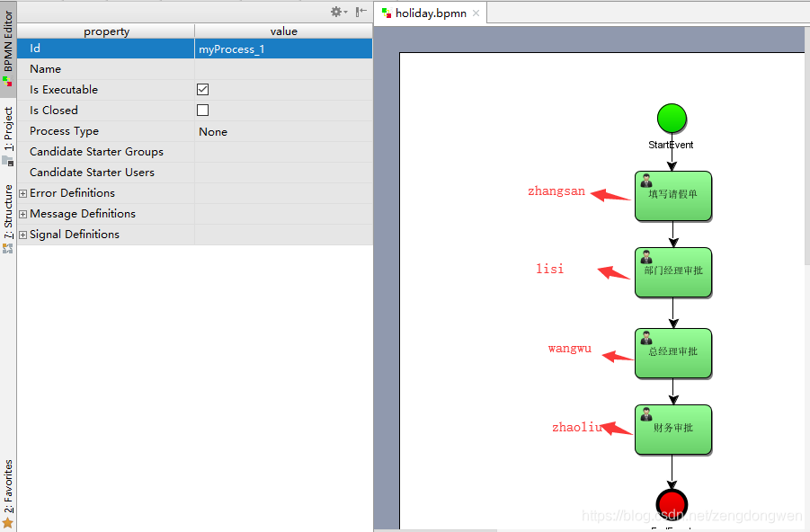
Task: Click the user icon on 部门经理审批 task
Action: click(x=646, y=257)
